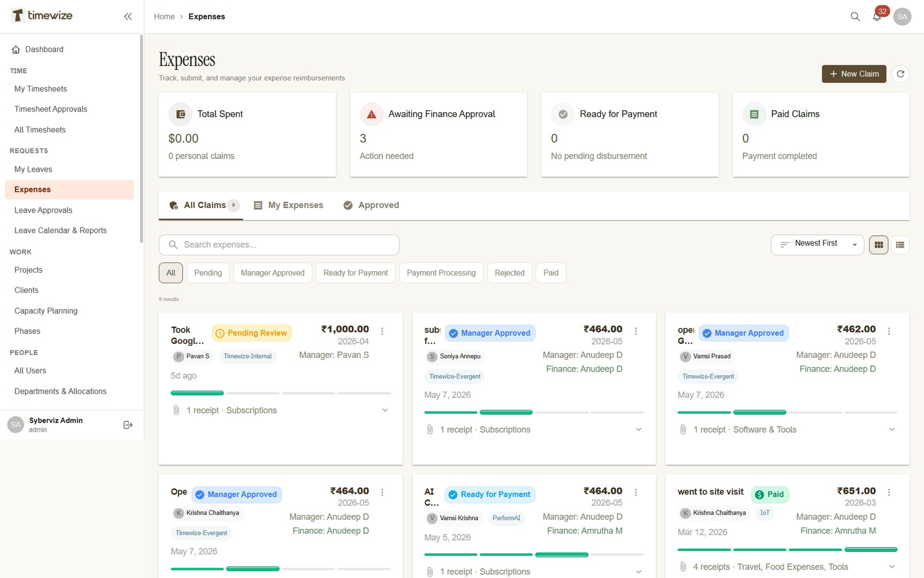Open search via magnifier icon in header
The width and height of the screenshot is (924, 578).
click(x=855, y=17)
